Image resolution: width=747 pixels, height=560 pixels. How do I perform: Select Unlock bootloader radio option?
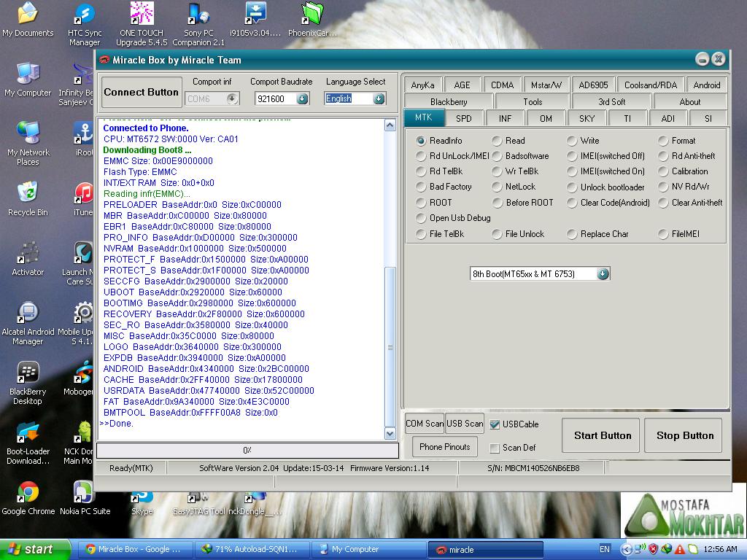point(572,187)
